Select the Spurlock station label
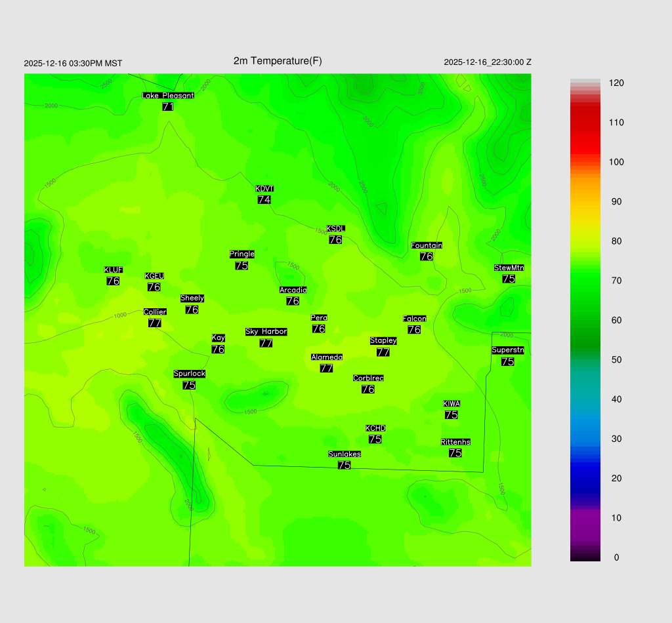Viewport: 672px width, 623px height. [x=190, y=374]
